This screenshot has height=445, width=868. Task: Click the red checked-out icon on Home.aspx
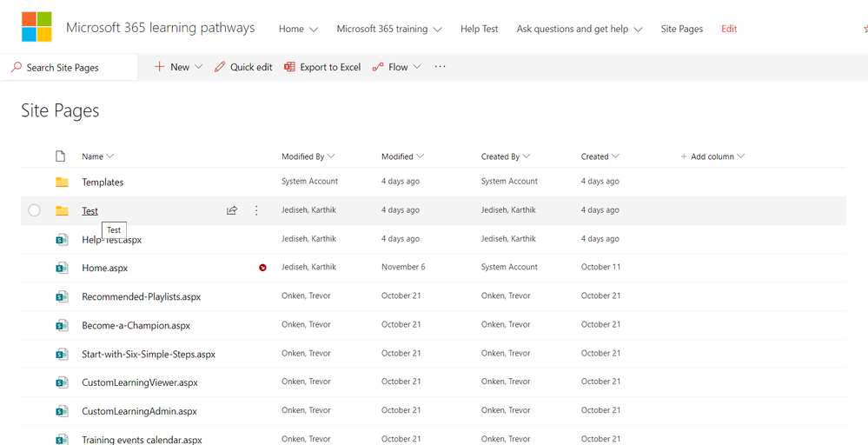pyautogui.click(x=262, y=268)
